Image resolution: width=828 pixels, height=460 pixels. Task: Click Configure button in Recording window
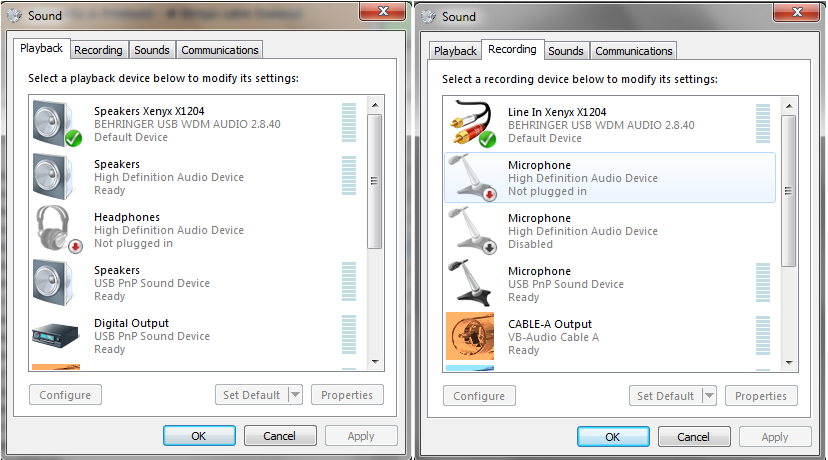pos(479,396)
